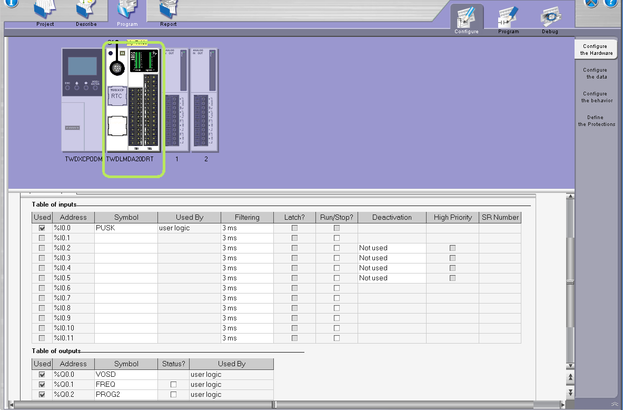Open Deactivation dropdown for %I0.4
Viewport: 623px width, 410px height.
pos(392,268)
